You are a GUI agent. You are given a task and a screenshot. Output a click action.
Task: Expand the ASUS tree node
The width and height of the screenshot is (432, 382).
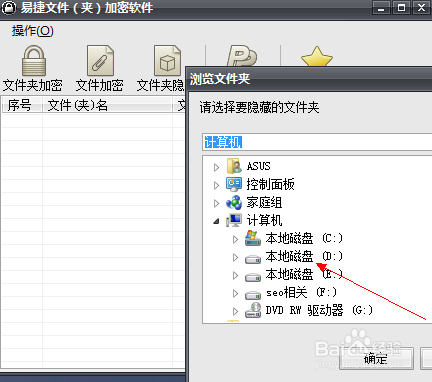click(216, 167)
